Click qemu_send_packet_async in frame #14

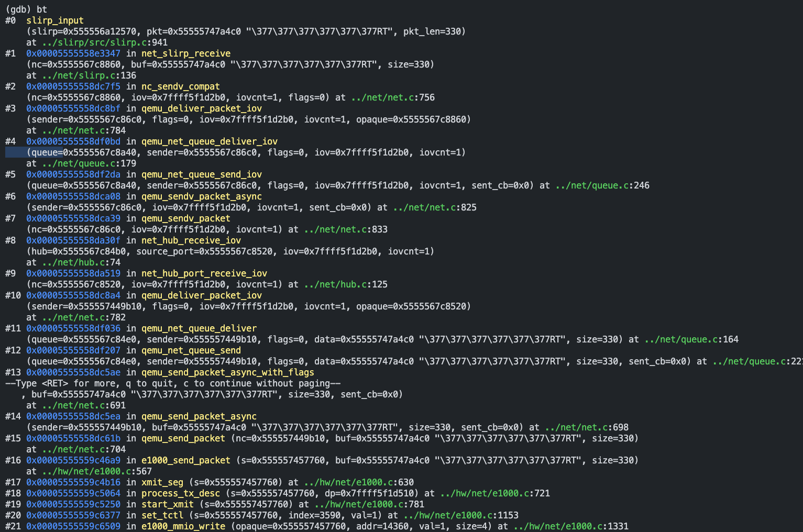(x=199, y=416)
